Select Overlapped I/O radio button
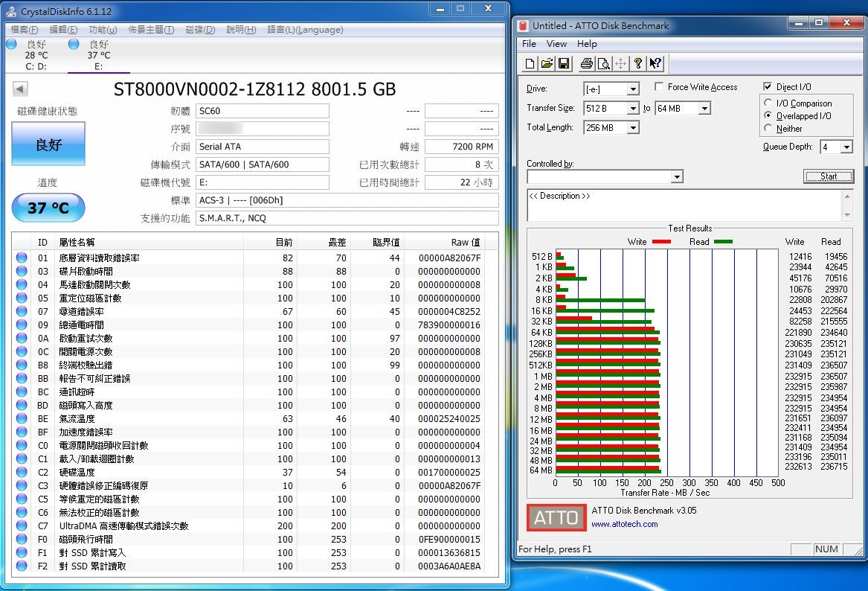Image resolution: width=868 pixels, height=591 pixels. tap(768, 115)
